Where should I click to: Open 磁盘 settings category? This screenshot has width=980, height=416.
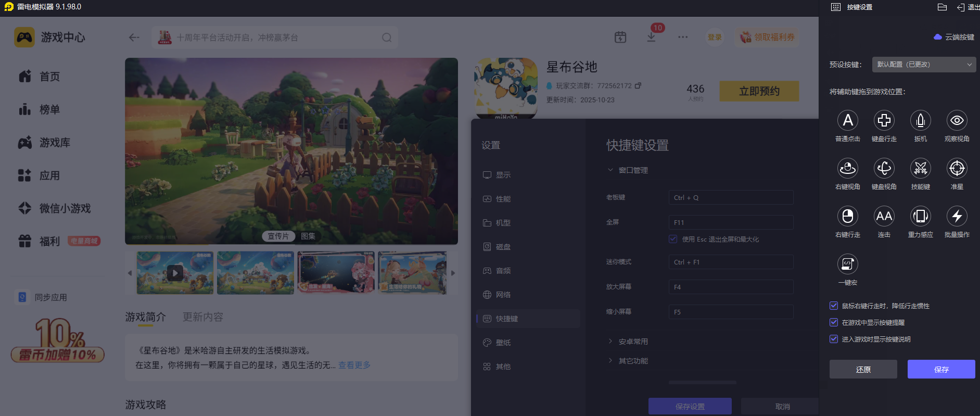(528, 247)
